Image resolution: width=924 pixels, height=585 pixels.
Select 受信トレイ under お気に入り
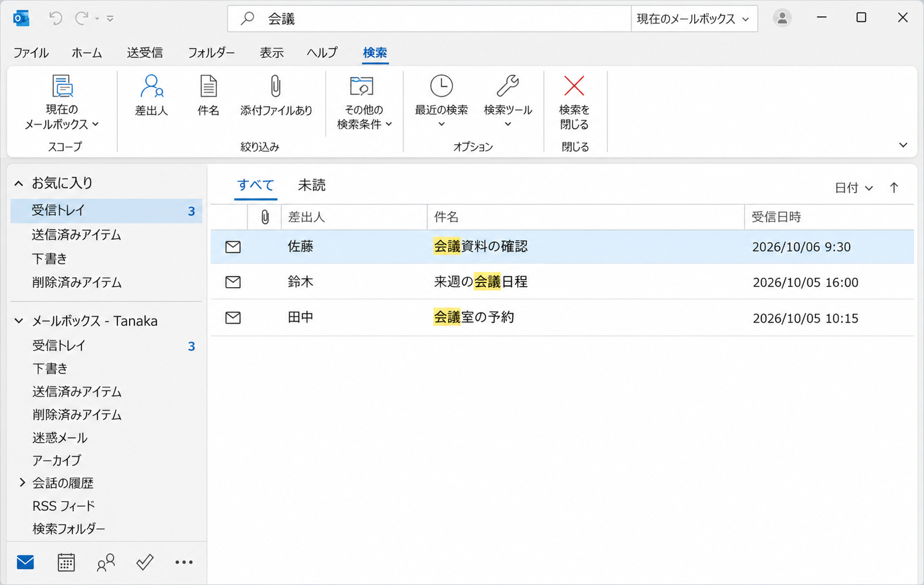(x=106, y=210)
